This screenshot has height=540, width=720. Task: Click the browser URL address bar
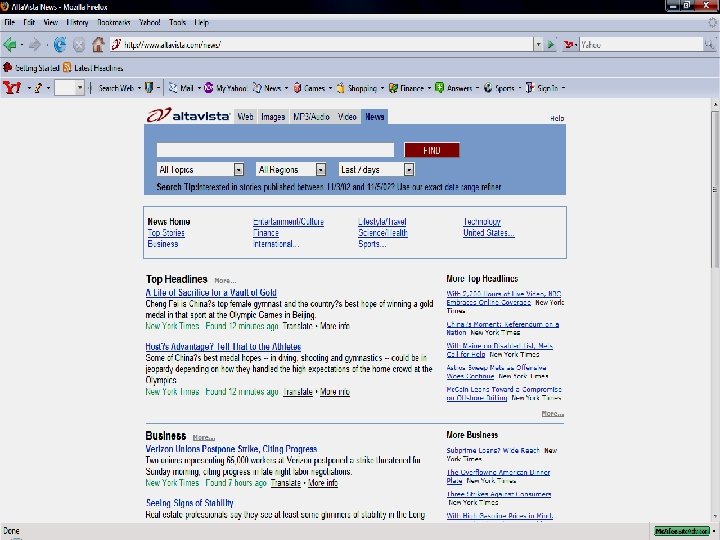(x=321, y=45)
